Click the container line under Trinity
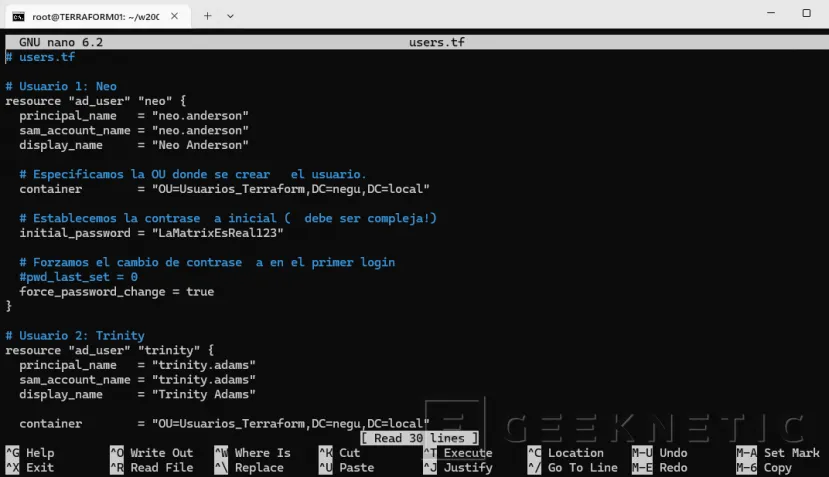The width and height of the screenshot is (829, 477). pyautogui.click(x=224, y=424)
